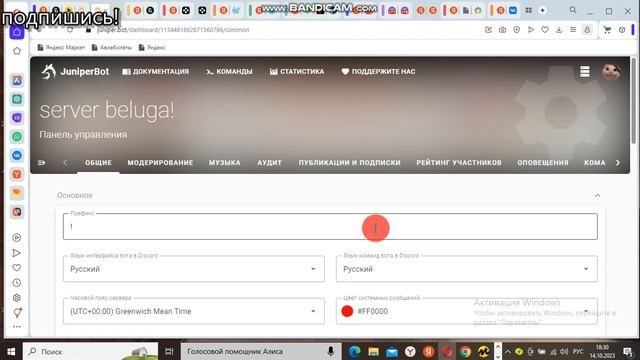Open the downloads icon in the browser toolbar
640x360 pixels.
[x=559, y=30]
